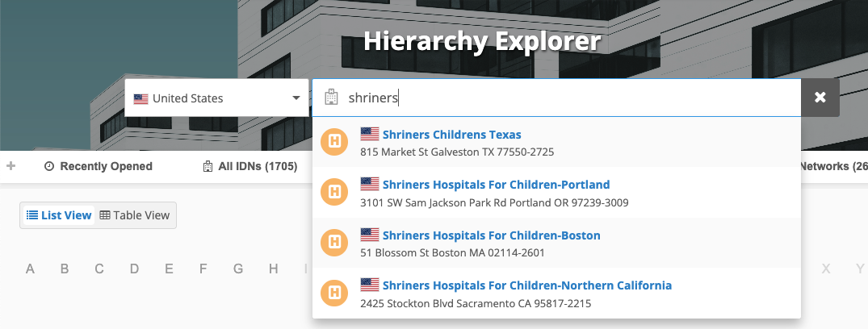Click the clock icon on Recently Opened
The image size is (868, 329).
click(49, 166)
